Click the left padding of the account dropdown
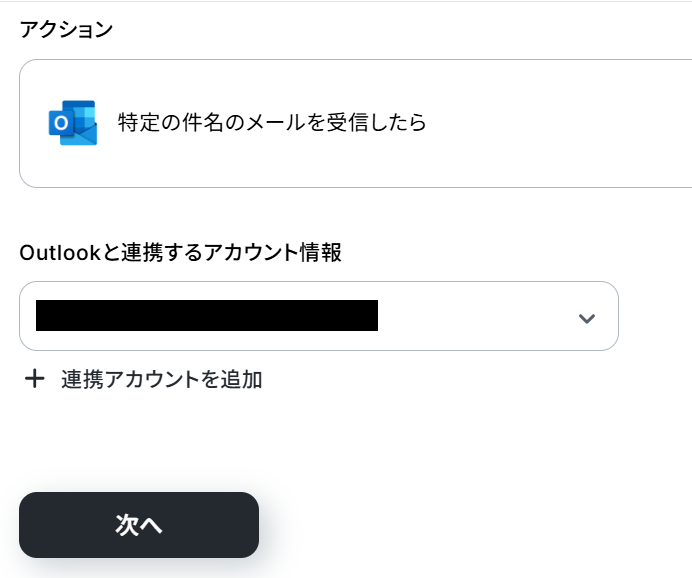 click(27, 316)
